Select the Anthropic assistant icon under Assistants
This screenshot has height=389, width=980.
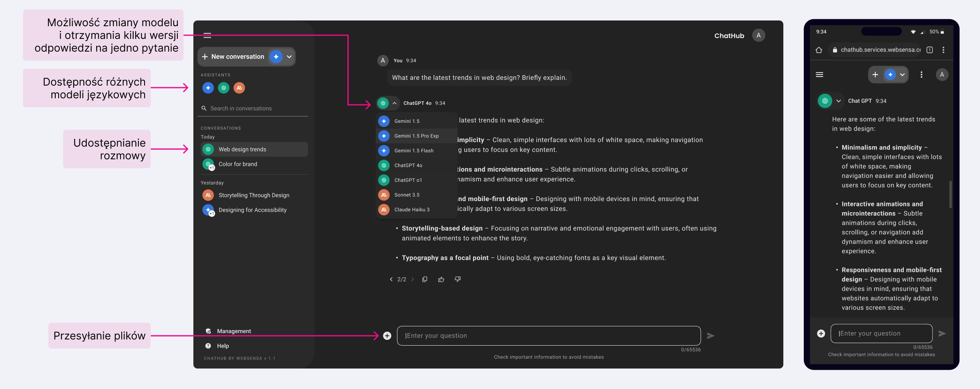pyautogui.click(x=239, y=88)
